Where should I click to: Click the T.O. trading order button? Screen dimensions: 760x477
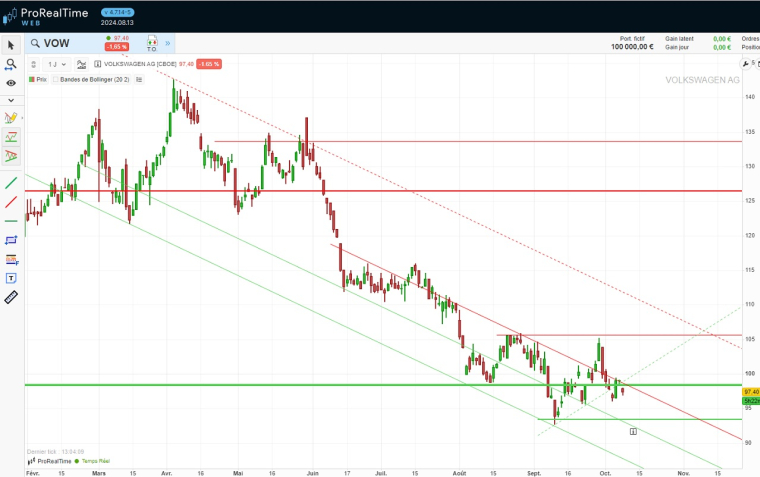[x=152, y=43]
